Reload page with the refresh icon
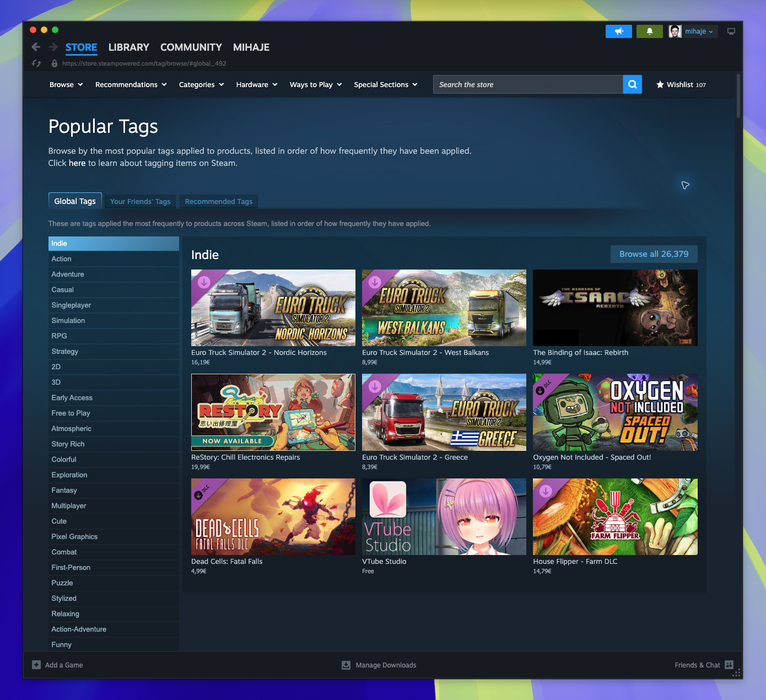The width and height of the screenshot is (766, 700). (36, 63)
